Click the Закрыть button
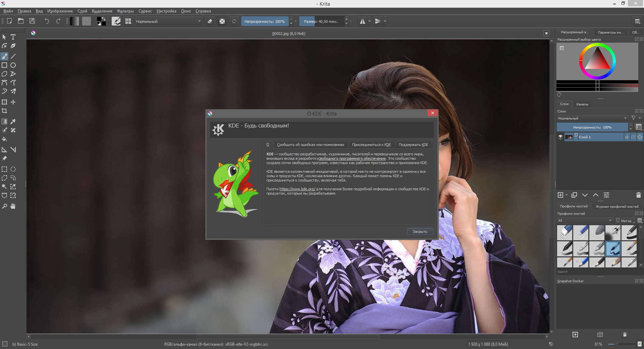Viewport: 644px width, 349px height. [x=420, y=232]
